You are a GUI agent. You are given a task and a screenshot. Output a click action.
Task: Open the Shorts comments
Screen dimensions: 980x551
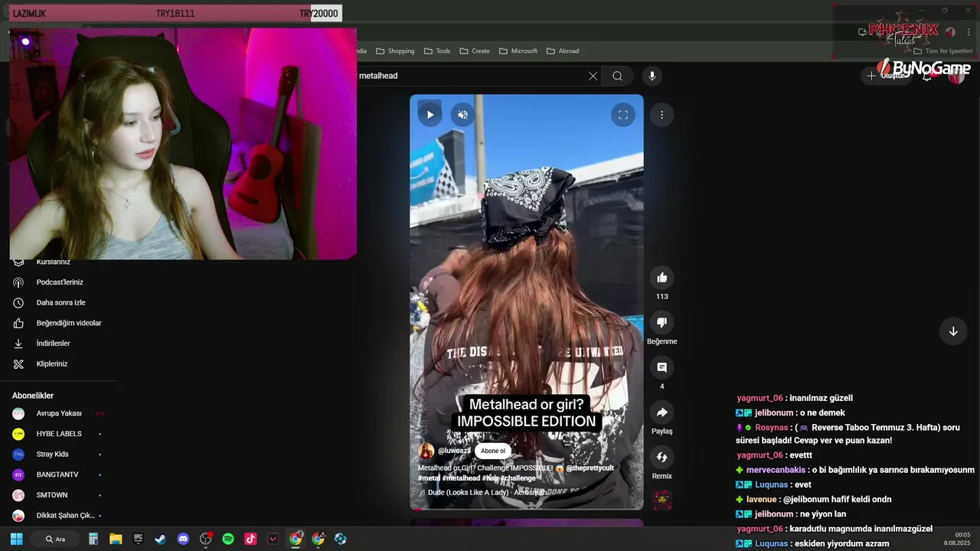point(662,367)
